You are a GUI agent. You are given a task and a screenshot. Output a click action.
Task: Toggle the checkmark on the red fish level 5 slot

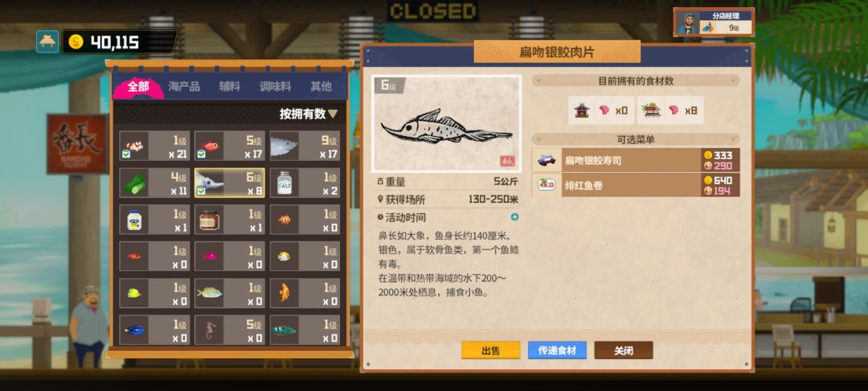(x=202, y=155)
